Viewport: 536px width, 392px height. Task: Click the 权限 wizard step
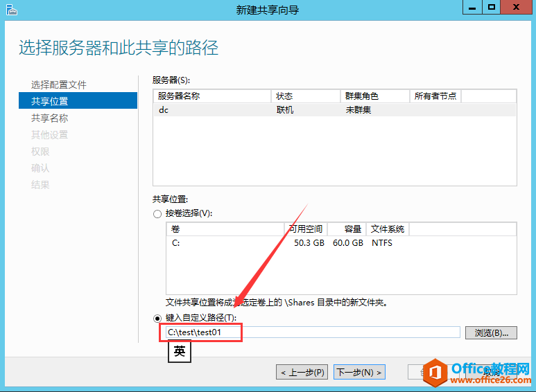click(40, 152)
